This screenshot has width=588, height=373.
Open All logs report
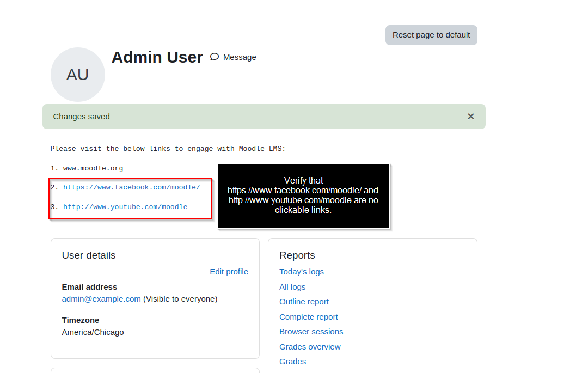click(x=292, y=287)
